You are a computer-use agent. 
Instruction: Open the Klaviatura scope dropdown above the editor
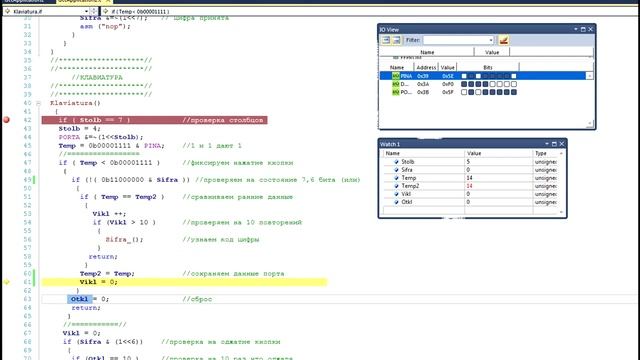[86, 11]
